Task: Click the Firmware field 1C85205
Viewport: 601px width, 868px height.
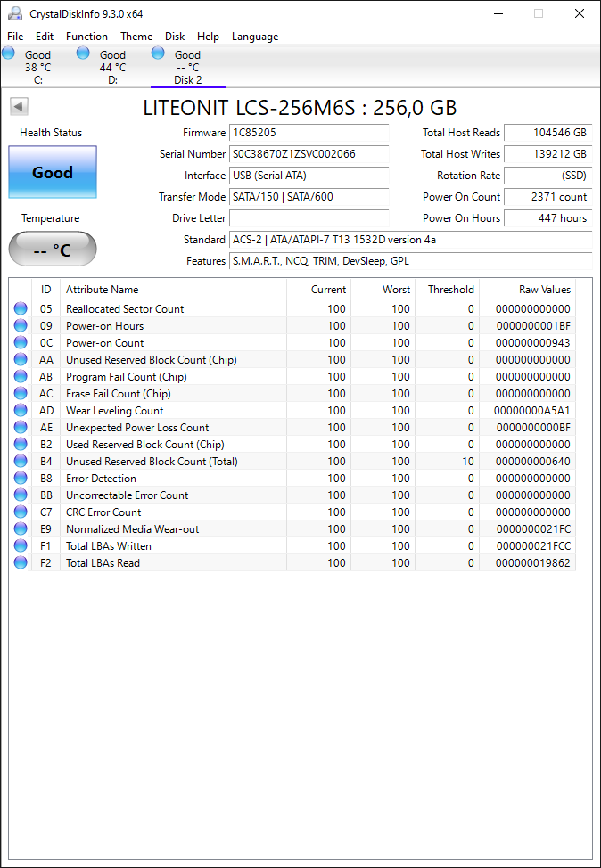Action: point(309,133)
